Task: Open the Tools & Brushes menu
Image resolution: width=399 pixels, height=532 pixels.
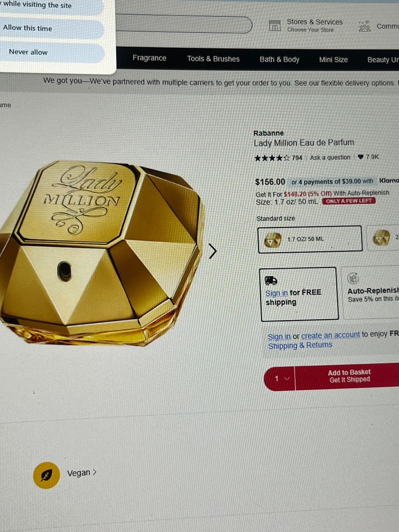Action: (x=213, y=59)
